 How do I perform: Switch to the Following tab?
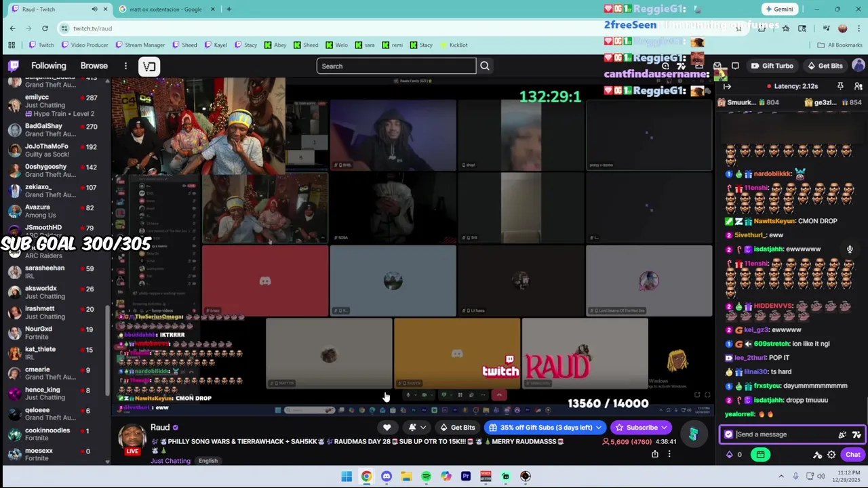[x=49, y=66]
